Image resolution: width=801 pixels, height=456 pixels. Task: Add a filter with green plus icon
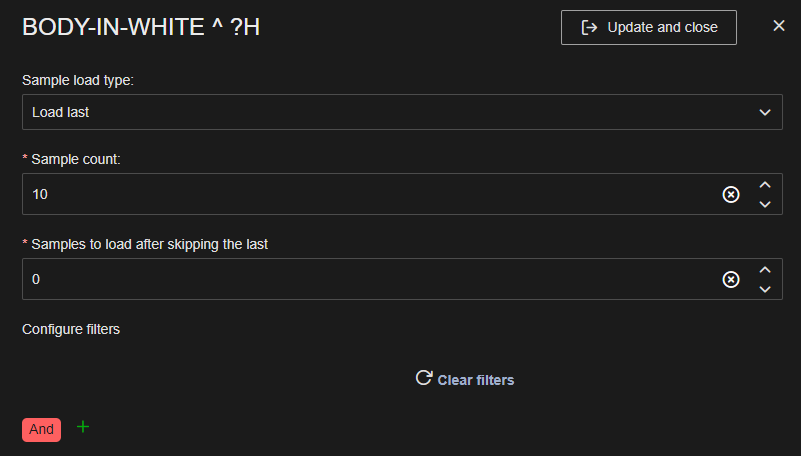(83, 427)
